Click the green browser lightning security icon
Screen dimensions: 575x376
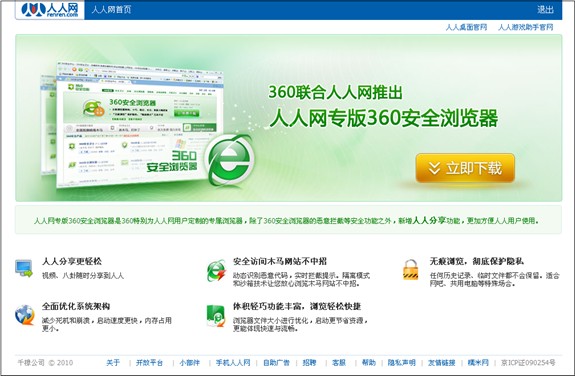point(216,271)
